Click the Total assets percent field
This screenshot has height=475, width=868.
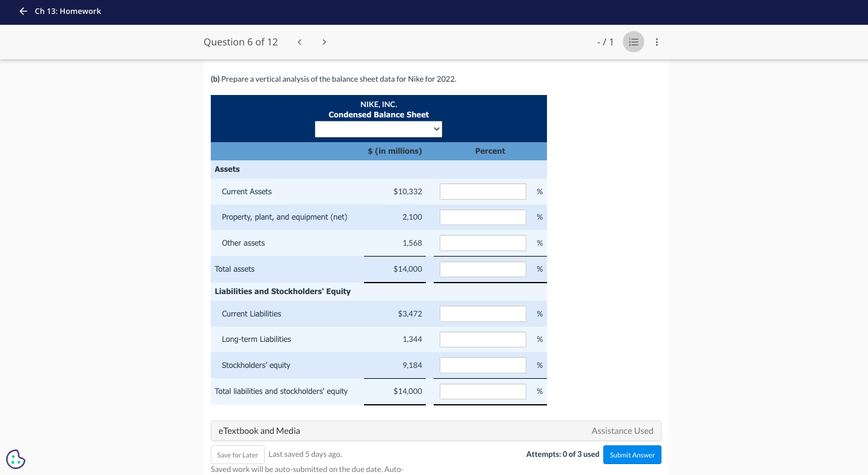point(483,269)
